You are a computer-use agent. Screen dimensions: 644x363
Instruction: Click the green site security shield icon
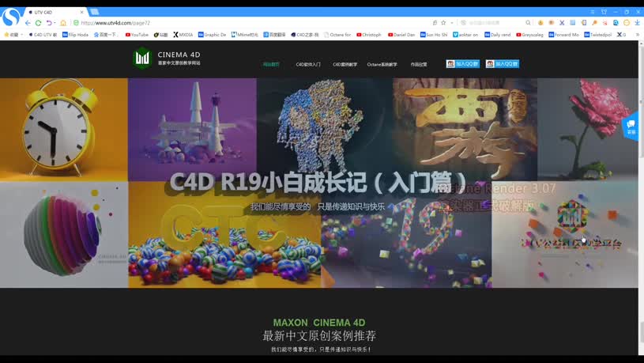coord(76,23)
